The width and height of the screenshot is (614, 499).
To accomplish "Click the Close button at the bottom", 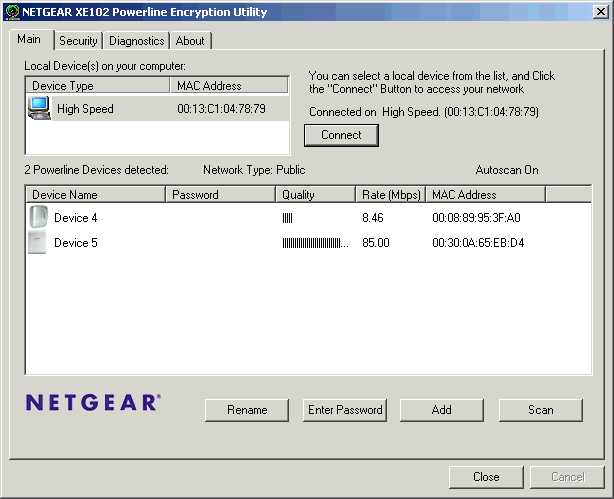I will 486,477.
